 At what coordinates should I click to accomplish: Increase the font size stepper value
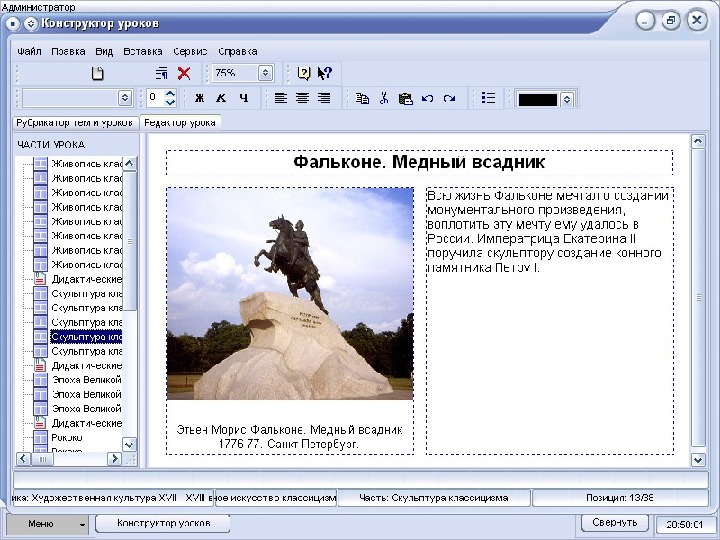pos(170,93)
